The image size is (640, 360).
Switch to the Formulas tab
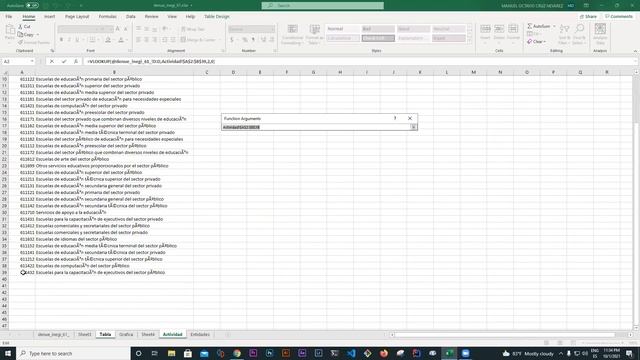tap(107, 16)
